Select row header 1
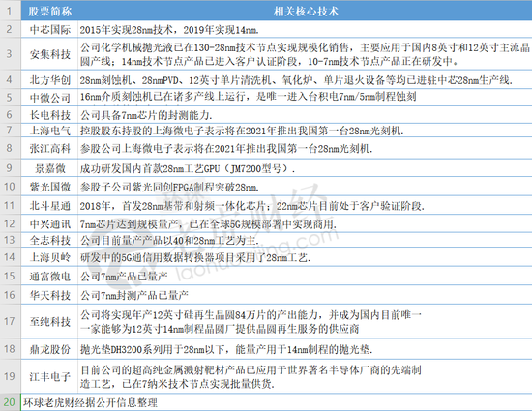Viewport: 532px width, 411px height. [x=11, y=12]
